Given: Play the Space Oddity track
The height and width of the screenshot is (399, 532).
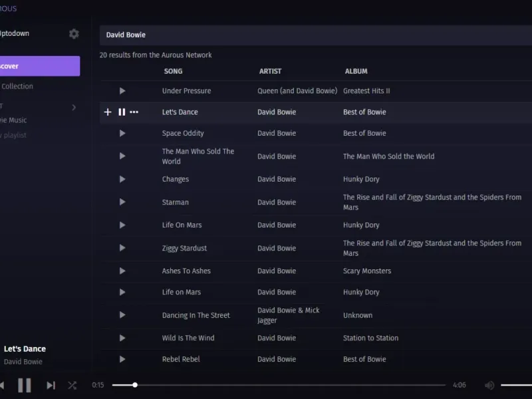Looking at the screenshot, I should [x=122, y=133].
